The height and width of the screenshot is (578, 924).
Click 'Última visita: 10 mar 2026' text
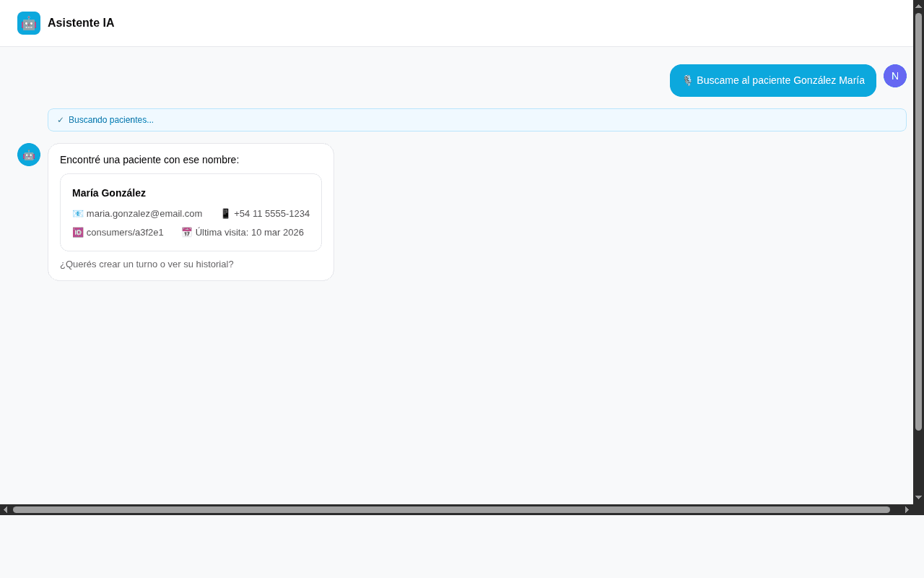250,233
